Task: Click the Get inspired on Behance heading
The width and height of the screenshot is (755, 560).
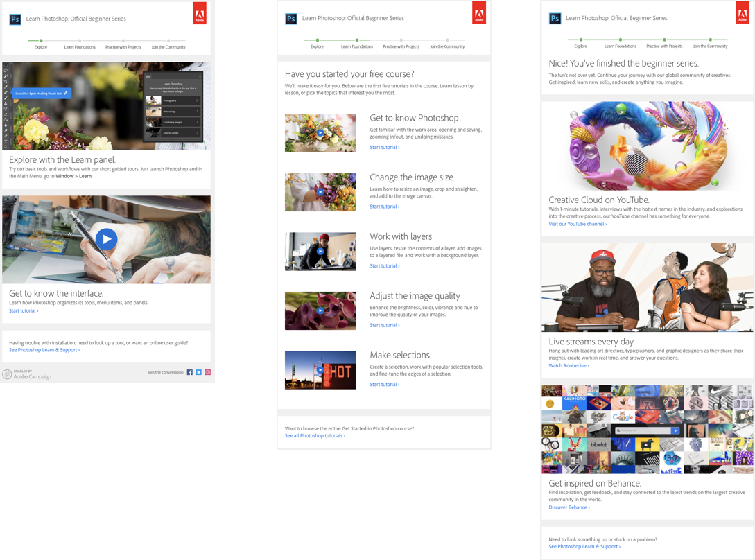Action: coord(595,483)
